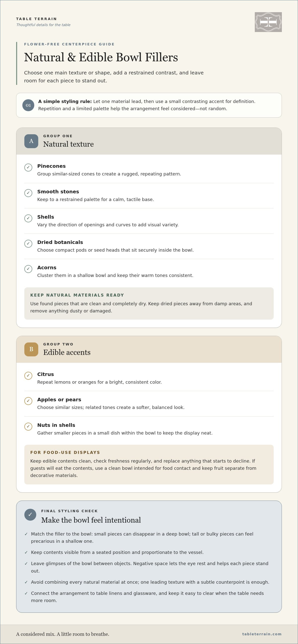The height and width of the screenshot is (644, 298).
Task: Click the Make the bowl feel intentional heading
Action: pyautogui.click(x=91, y=520)
